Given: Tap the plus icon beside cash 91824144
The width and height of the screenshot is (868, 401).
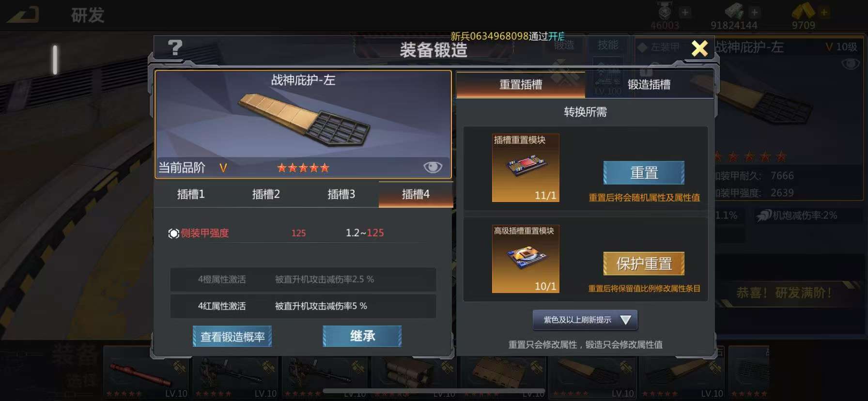Looking at the screenshot, I should point(754,12).
